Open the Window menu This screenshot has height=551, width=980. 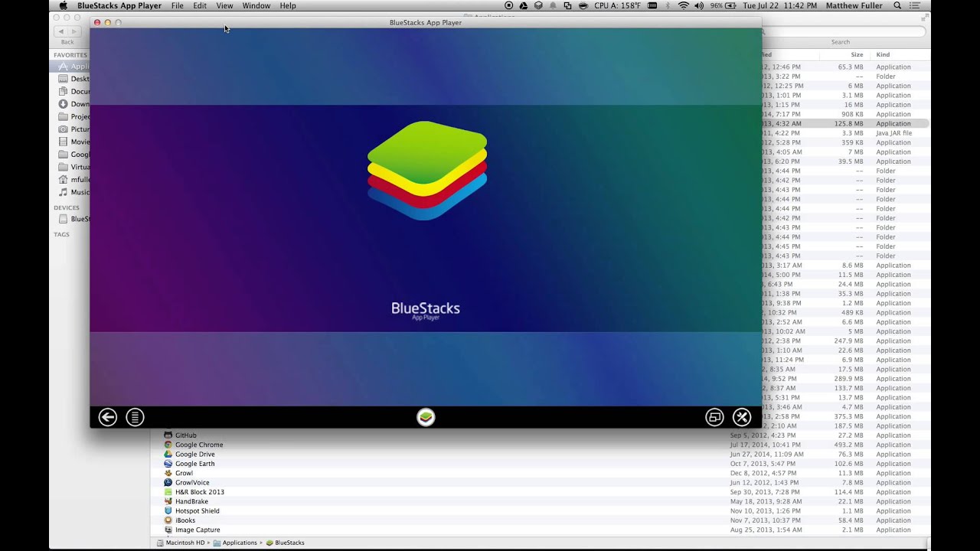point(256,5)
